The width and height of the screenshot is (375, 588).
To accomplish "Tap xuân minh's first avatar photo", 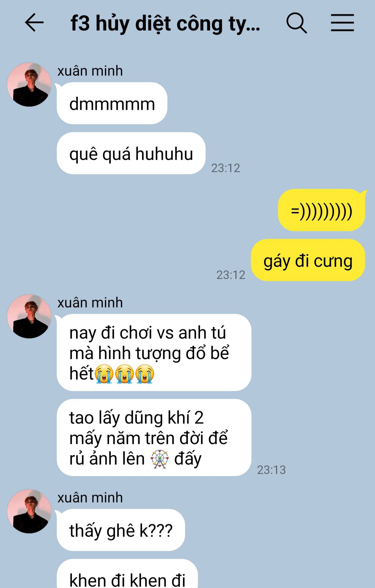I will click(x=29, y=85).
